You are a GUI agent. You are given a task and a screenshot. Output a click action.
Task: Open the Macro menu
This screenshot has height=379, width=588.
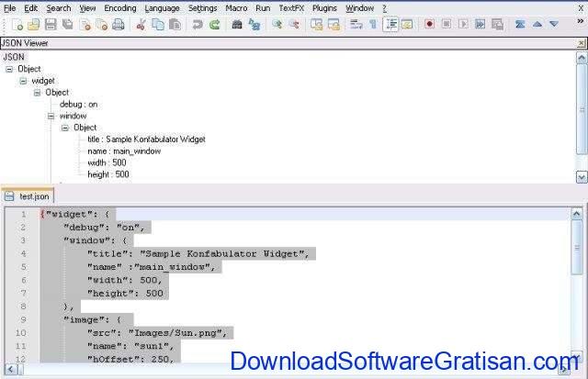(236, 8)
